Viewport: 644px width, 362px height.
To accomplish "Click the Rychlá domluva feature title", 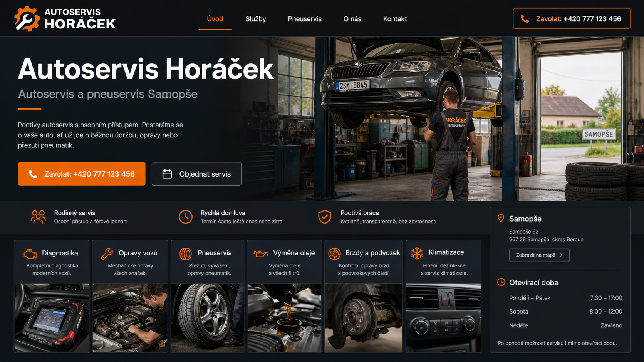I will point(223,213).
